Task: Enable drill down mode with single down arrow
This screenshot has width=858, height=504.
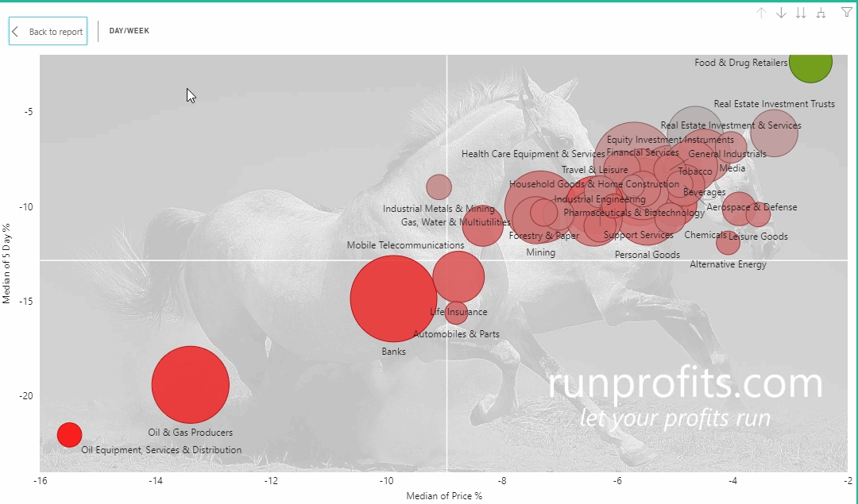Action: (x=781, y=13)
